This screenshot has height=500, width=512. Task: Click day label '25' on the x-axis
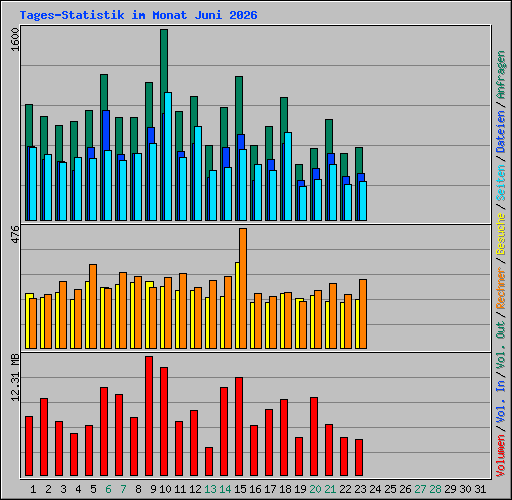[x=390, y=489]
